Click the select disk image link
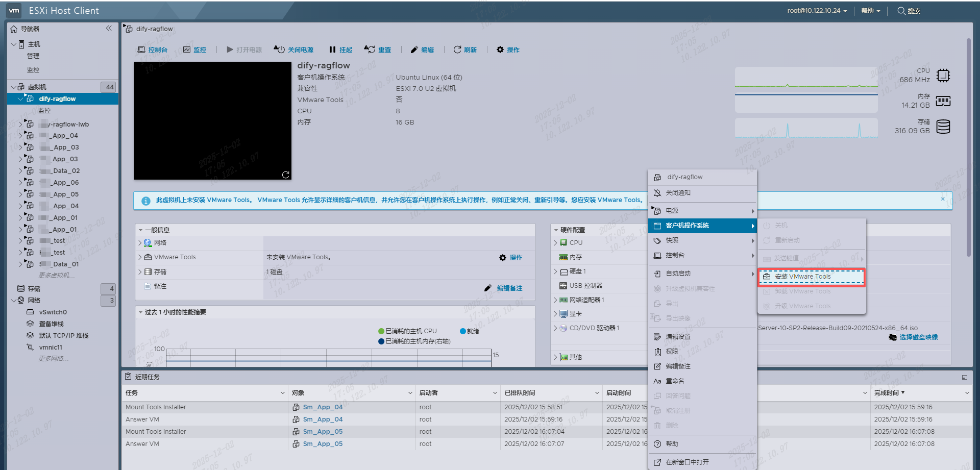 point(914,337)
